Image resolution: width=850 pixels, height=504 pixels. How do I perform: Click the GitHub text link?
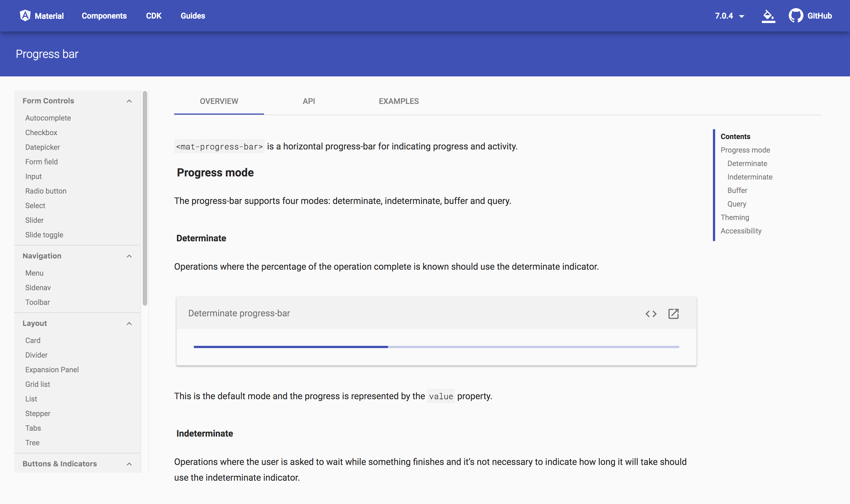[819, 16]
